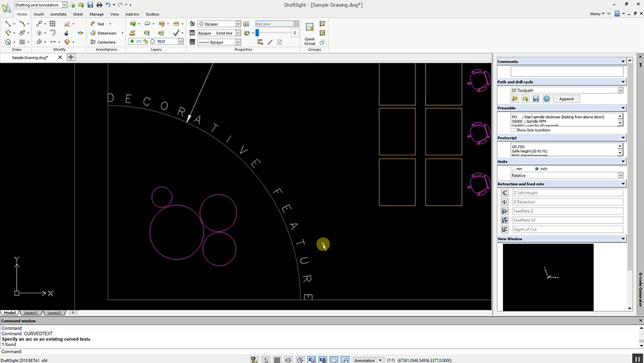Click the Pattern array tool icon
644x363 pixels.
[x=53, y=24]
